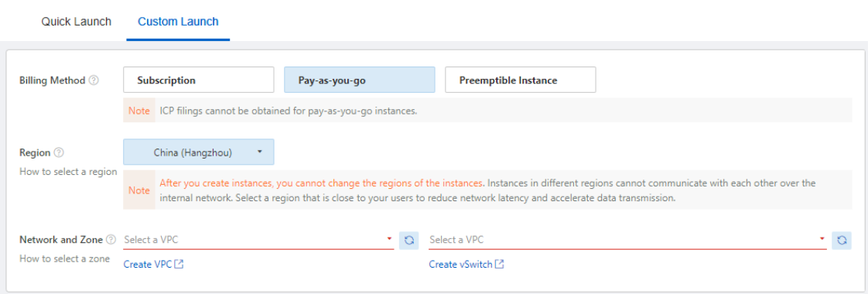Image resolution: width=868 pixels, height=294 pixels.
Task: Select Subscription billing method
Action: (199, 80)
